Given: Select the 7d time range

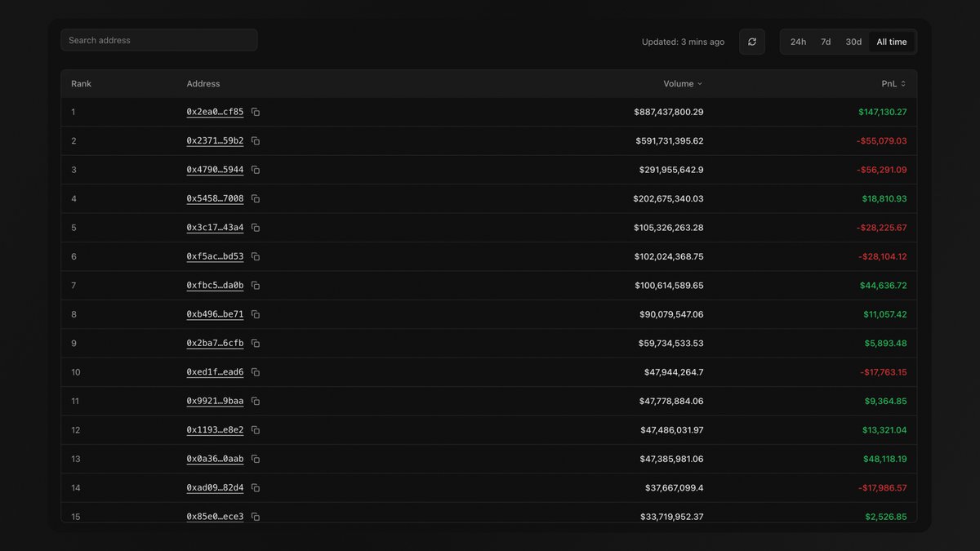Looking at the screenshot, I should coord(825,41).
